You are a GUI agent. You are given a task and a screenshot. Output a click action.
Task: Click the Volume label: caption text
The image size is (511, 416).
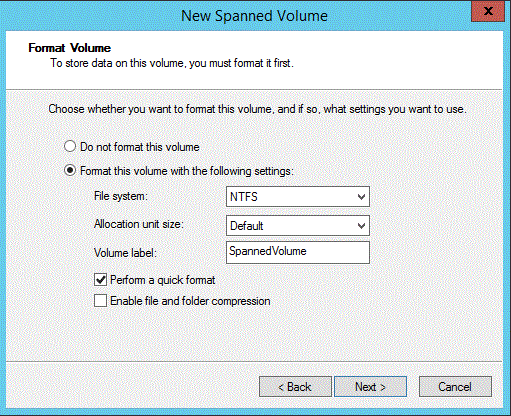tap(125, 253)
